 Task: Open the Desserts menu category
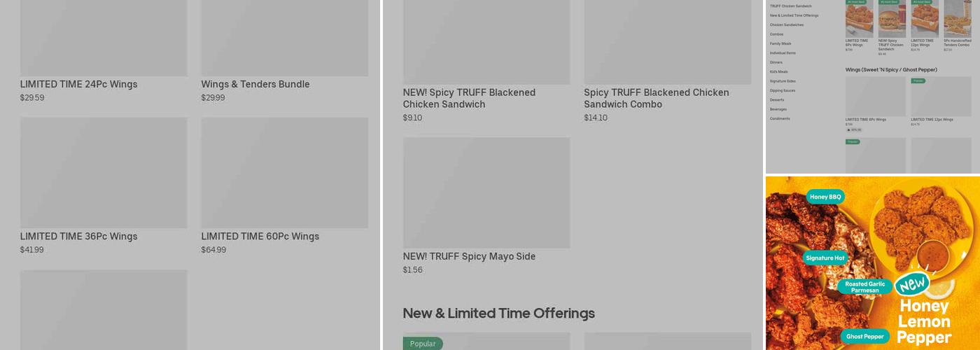tap(777, 100)
